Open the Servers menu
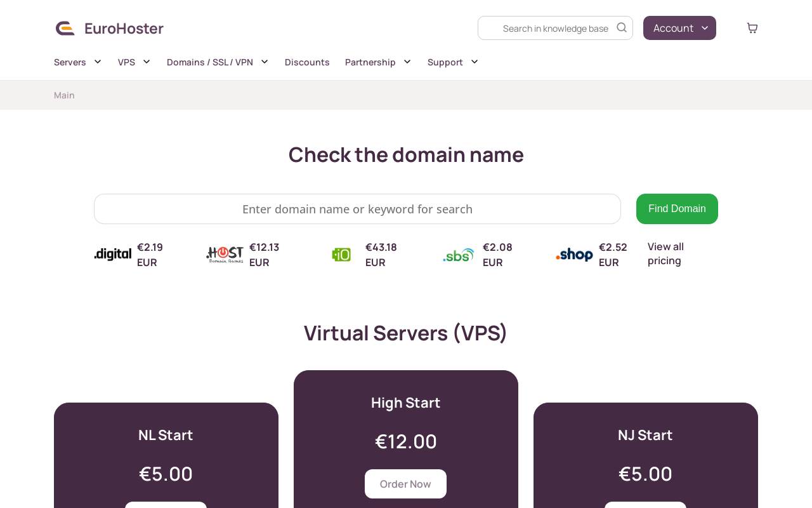 [x=70, y=62]
